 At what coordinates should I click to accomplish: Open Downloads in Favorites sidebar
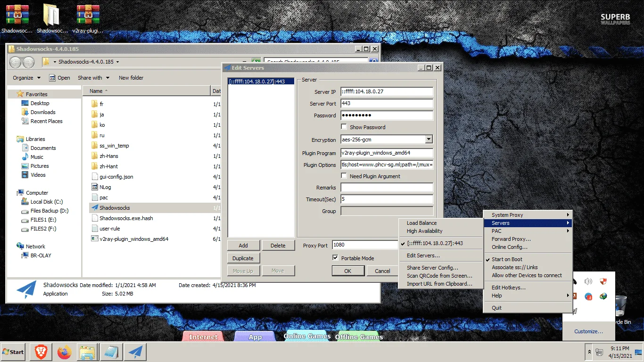coord(42,112)
